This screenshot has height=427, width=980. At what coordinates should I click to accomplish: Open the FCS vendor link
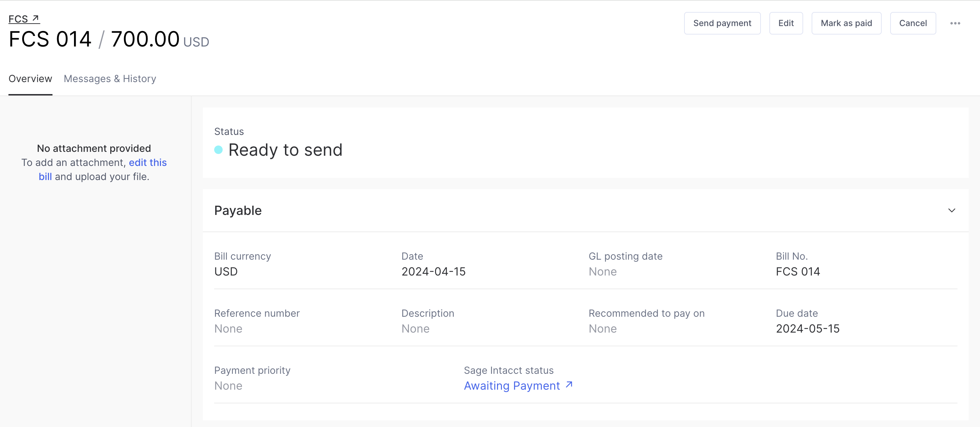[24, 19]
